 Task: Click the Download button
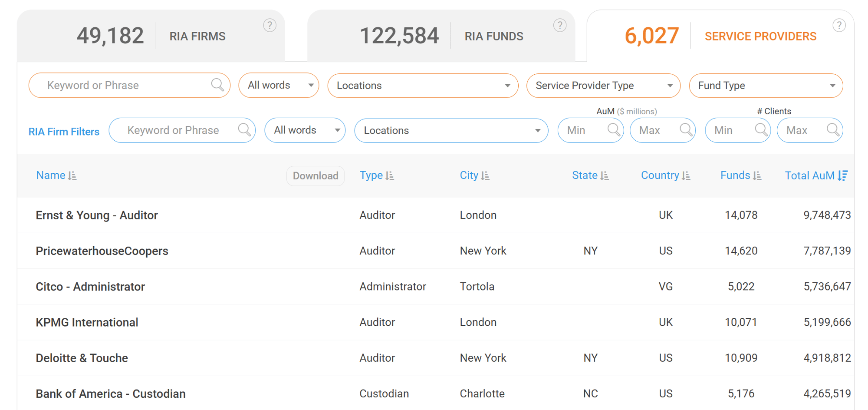pyautogui.click(x=316, y=175)
